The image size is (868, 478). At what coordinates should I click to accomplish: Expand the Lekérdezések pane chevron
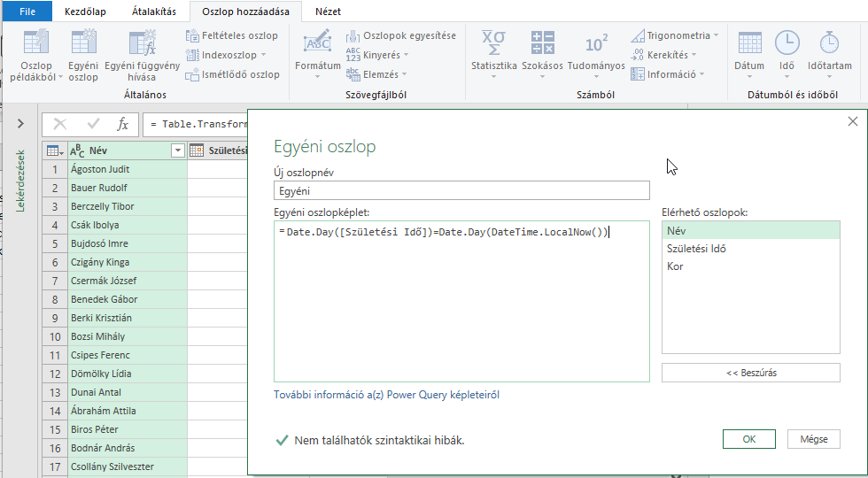(20, 123)
